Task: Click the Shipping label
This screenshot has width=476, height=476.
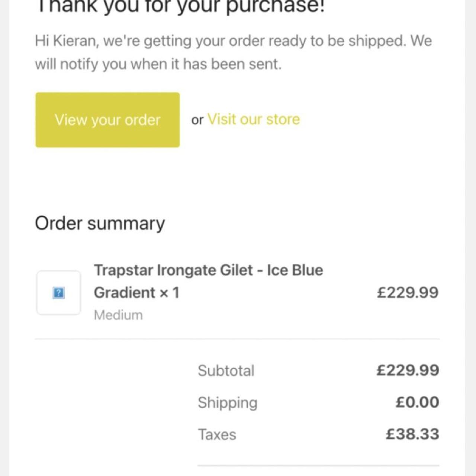Action: point(228,402)
